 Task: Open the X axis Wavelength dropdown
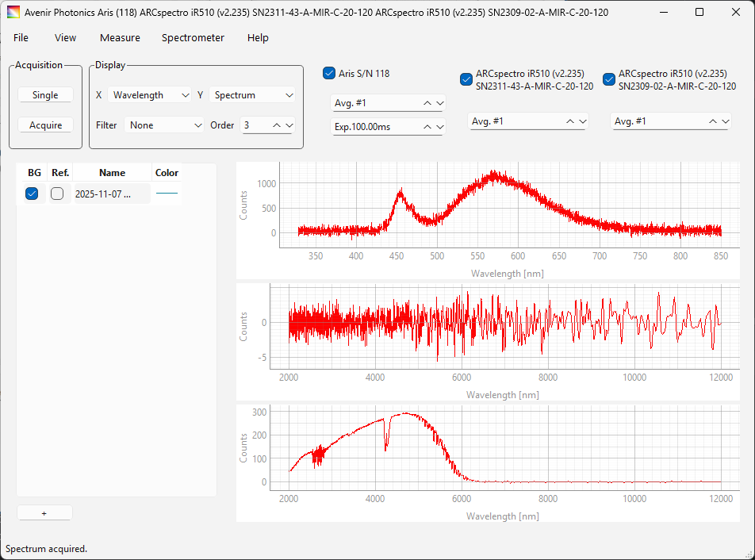[149, 95]
